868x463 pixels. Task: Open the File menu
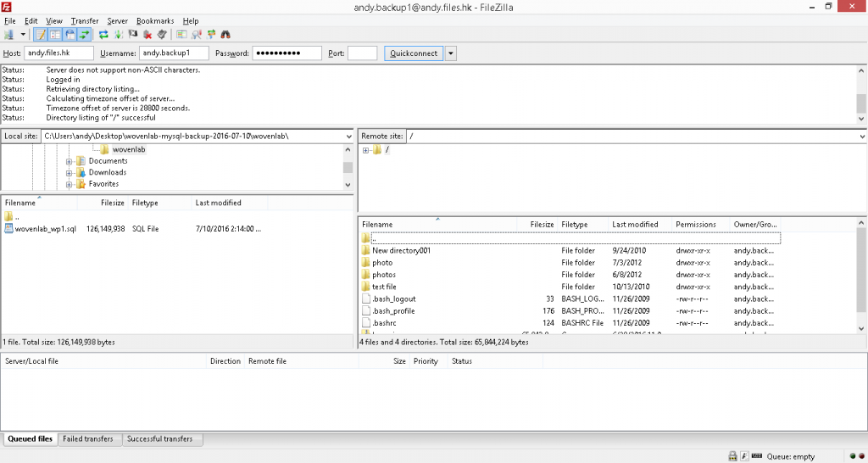[10, 21]
